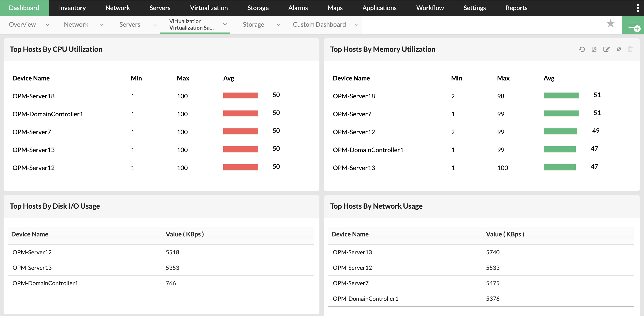Expand the Storage sub-tab dropdown

point(278,24)
